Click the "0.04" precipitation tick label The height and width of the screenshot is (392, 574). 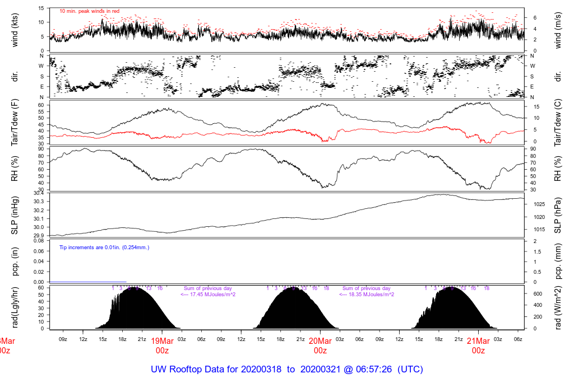pos(39,262)
